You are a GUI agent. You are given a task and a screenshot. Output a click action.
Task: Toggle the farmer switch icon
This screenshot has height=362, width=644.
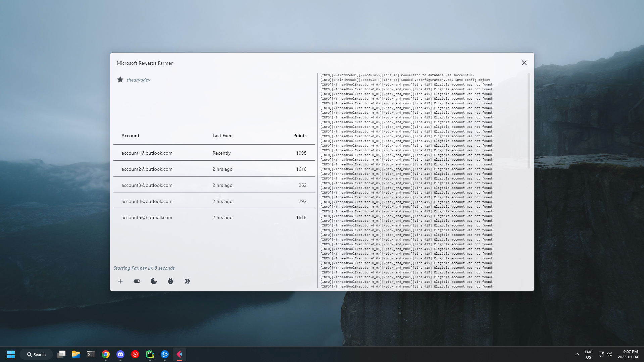click(x=137, y=281)
